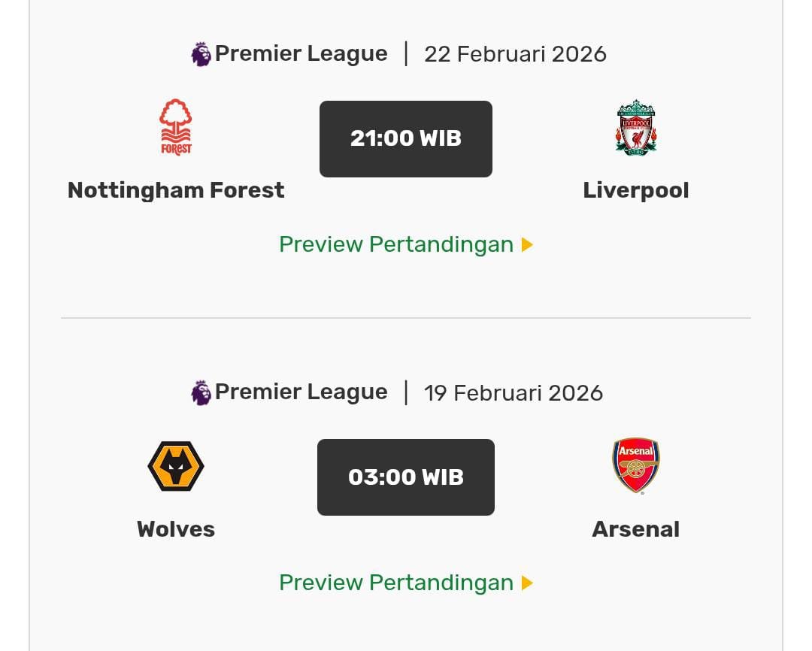Select the Arsenal team name
This screenshot has width=812, height=651.
coord(636,529)
